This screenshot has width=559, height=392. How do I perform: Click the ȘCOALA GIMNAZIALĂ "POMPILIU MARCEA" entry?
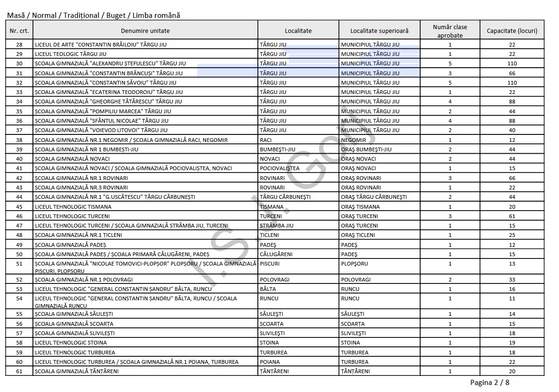[103, 111]
